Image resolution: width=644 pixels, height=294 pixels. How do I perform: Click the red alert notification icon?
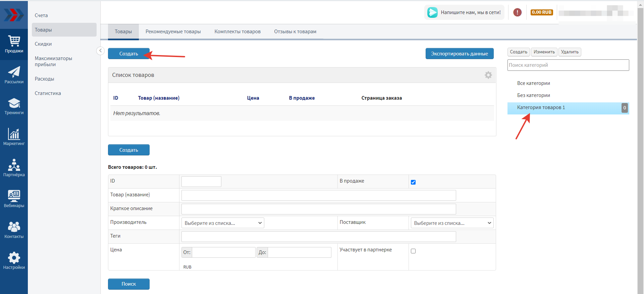pos(517,12)
